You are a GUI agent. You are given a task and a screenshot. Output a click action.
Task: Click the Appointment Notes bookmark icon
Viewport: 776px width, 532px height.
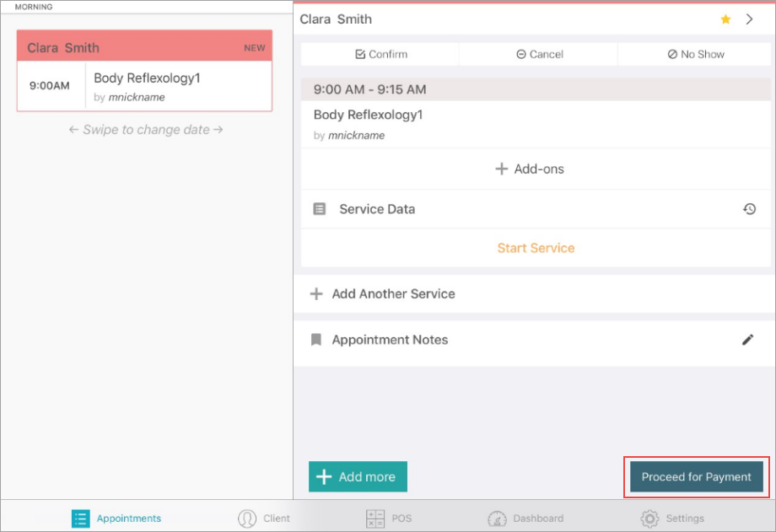point(315,340)
